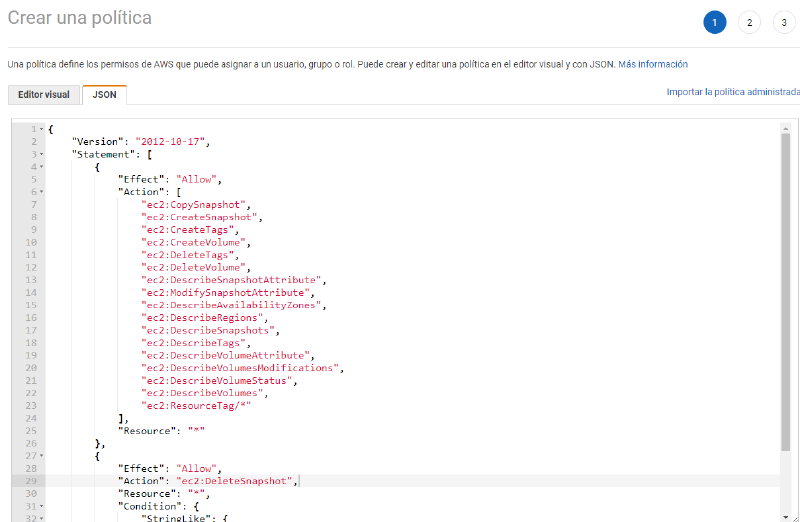Collapse the fold arrow on line 4
Screen dimensions: 800x522
(41, 167)
